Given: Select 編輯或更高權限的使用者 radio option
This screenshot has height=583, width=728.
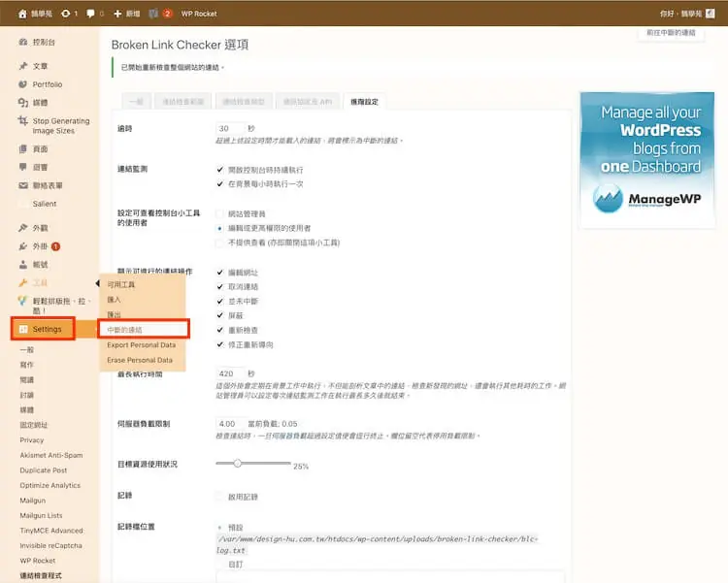Looking at the screenshot, I should 219,228.
